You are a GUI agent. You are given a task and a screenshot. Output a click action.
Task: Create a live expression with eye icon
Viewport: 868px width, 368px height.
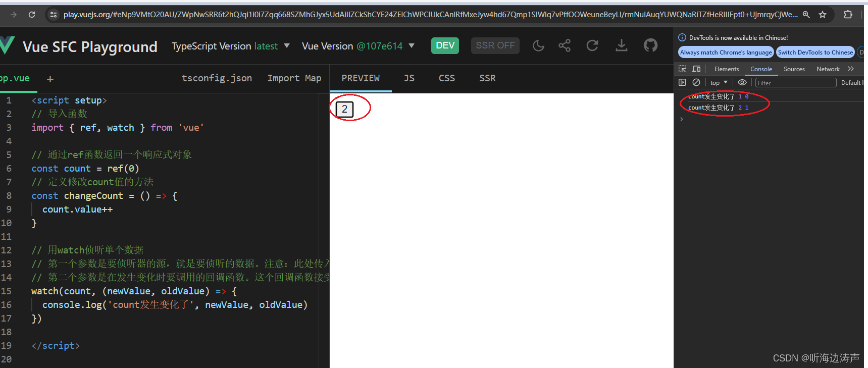click(742, 82)
